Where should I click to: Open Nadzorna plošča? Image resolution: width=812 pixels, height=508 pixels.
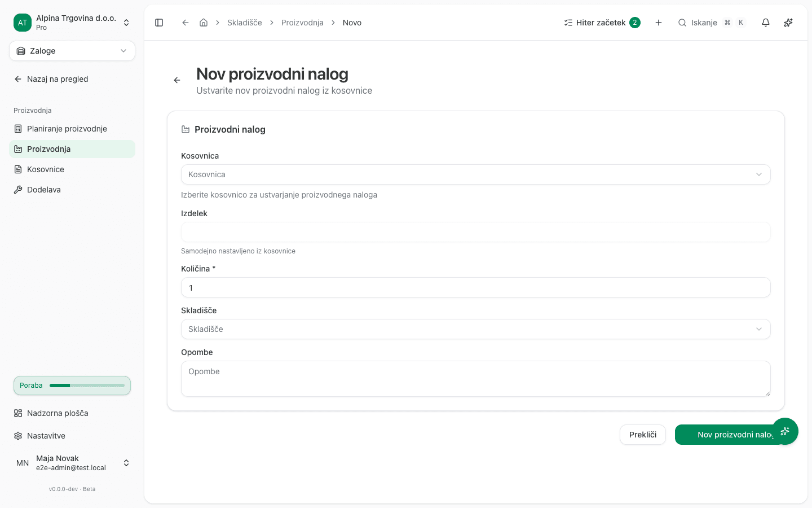(72, 413)
